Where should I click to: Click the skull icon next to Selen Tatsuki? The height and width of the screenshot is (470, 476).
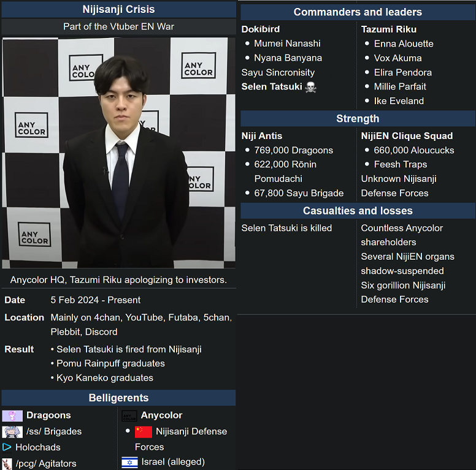point(311,88)
